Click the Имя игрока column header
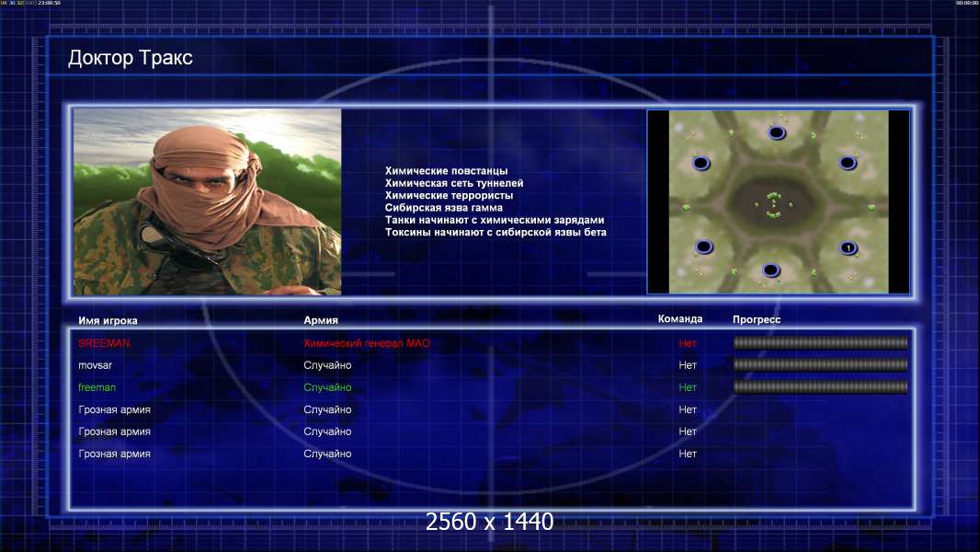Image resolution: width=980 pixels, height=552 pixels. point(108,321)
